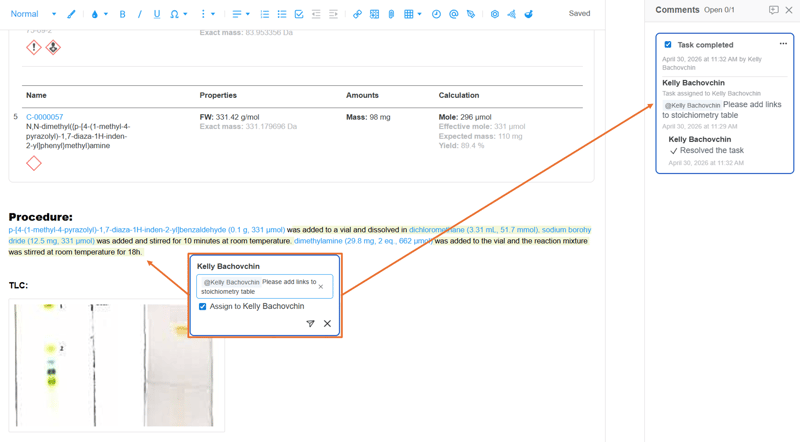Toggle bold formatting

click(x=122, y=14)
